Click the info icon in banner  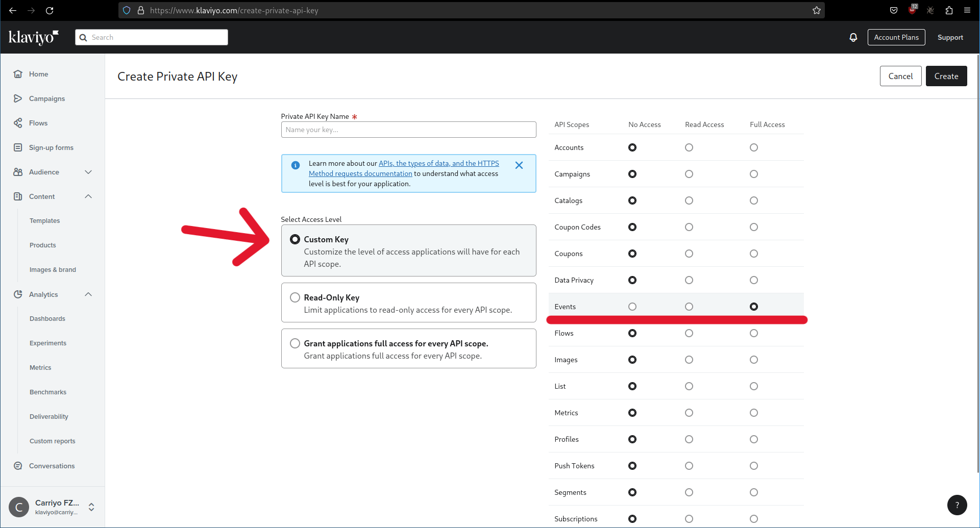296,165
